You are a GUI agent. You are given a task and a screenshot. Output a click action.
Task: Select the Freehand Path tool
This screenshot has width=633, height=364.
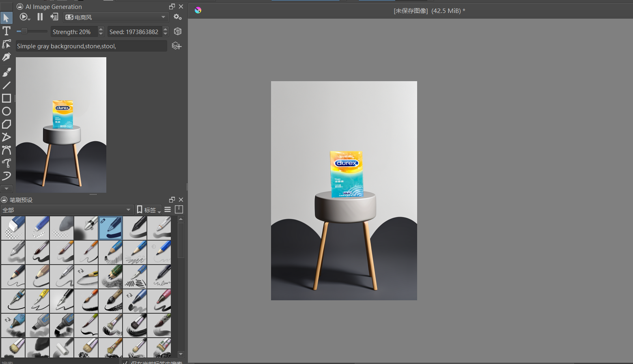pos(6,163)
